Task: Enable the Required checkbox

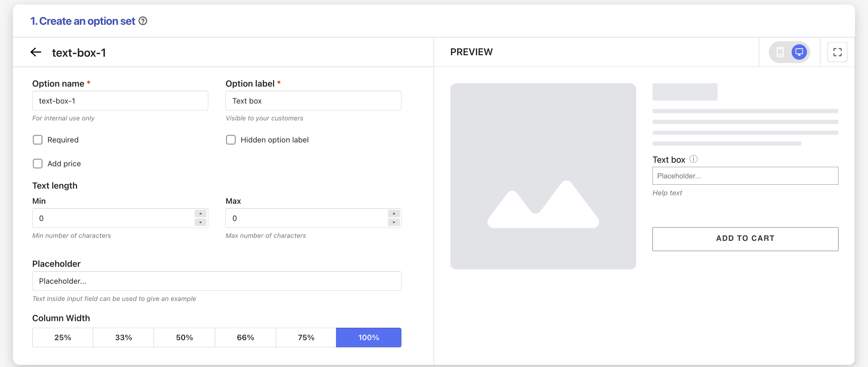Action: [x=38, y=140]
